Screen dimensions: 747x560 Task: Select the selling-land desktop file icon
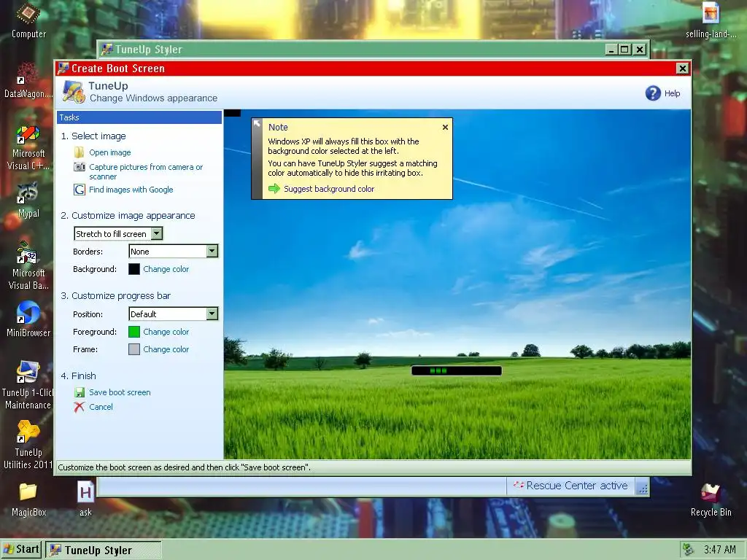pyautogui.click(x=711, y=20)
